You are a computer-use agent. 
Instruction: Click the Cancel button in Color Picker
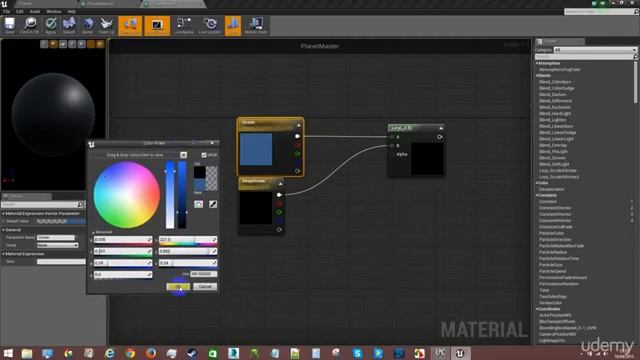pyautogui.click(x=205, y=287)
